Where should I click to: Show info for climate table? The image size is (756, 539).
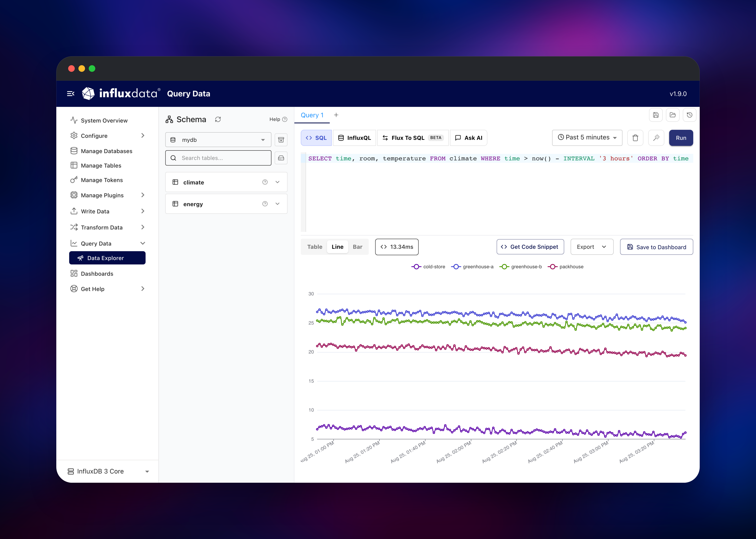pyautogui.click(x=265, y=182)
